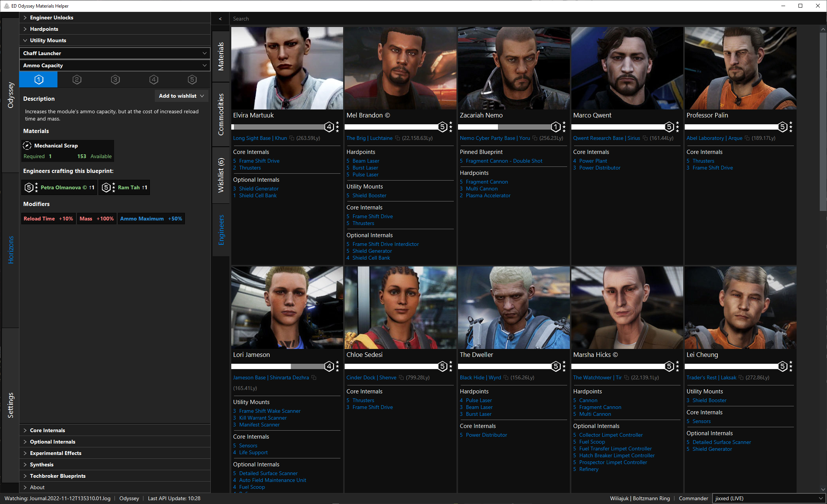This screenshot has width=827, height=504.
Task: Click Petra Olmanova engineer button
Action: pos(59,187)
